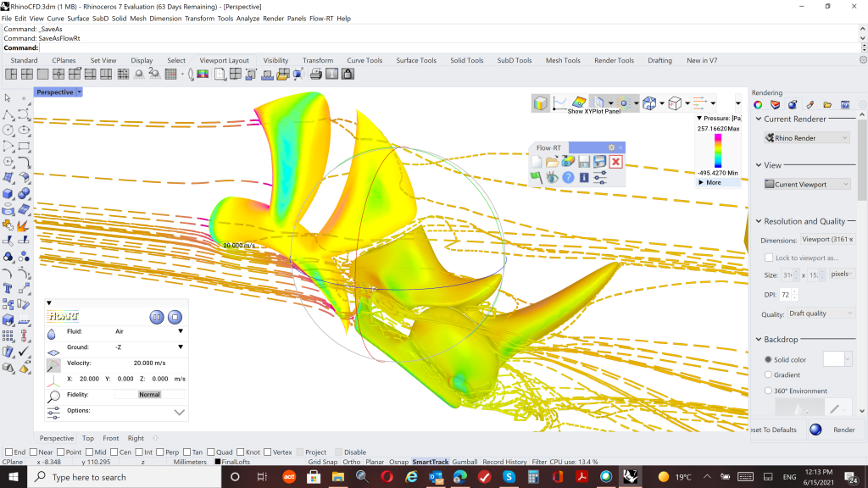This screenshot has height=488, width=868.
Task: Click the pause button in the FlowRT panel
Action: pos(157,317)
